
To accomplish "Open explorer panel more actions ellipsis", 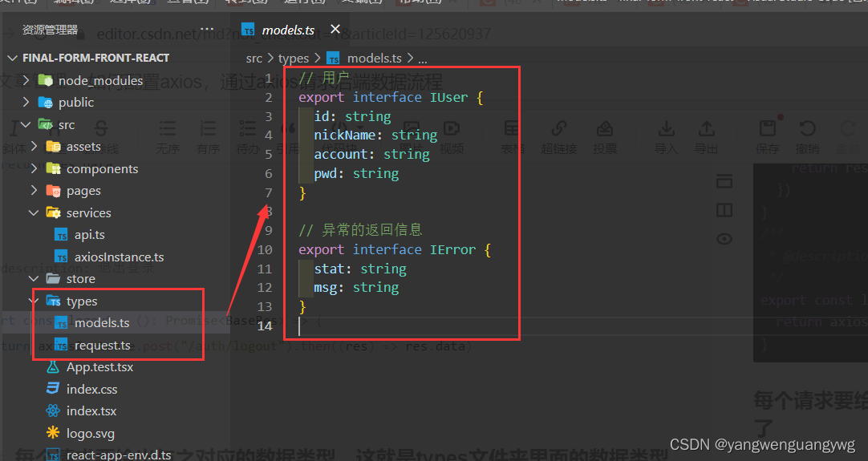I will pos(206,29).
